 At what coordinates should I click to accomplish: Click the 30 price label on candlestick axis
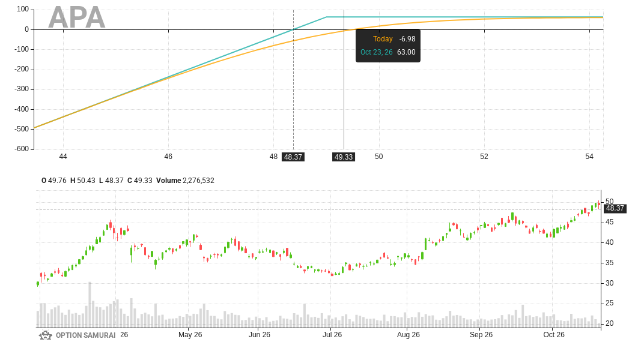(610, 283)
